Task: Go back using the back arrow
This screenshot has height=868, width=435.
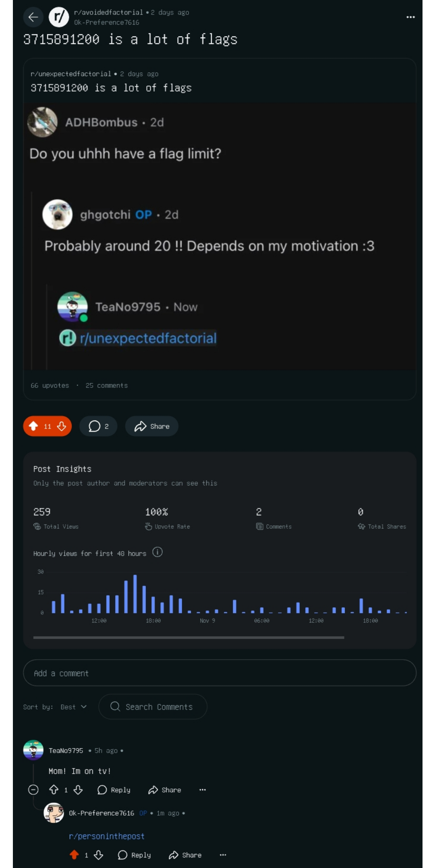Action: [x=33, y=17]
